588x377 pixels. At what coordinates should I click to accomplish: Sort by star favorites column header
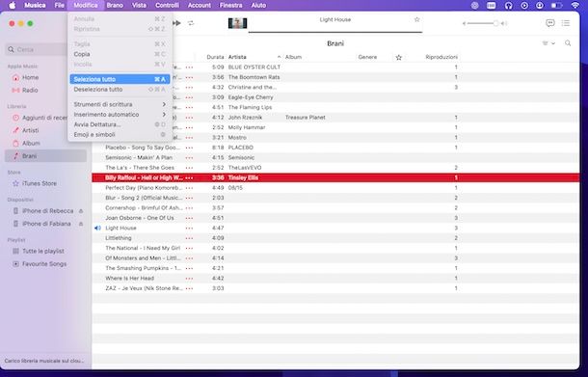(399, 58)
